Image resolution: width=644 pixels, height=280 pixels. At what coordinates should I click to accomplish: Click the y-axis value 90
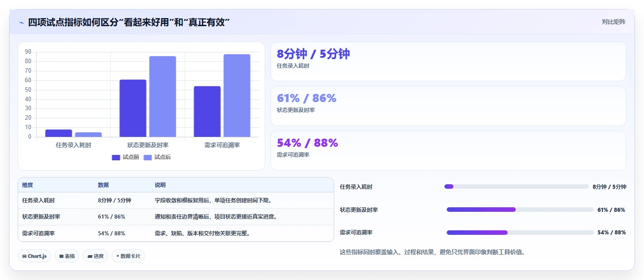tap(28, 52)
